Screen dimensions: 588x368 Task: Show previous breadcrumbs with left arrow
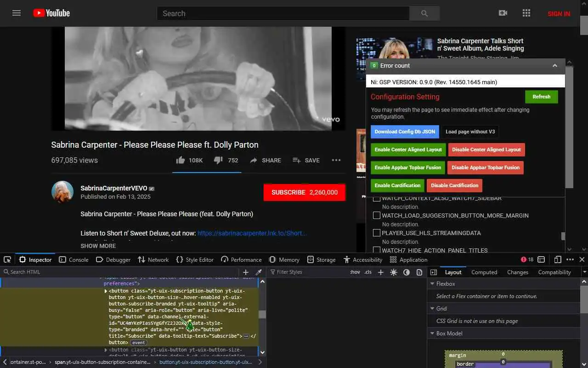[x=5, y=362]
